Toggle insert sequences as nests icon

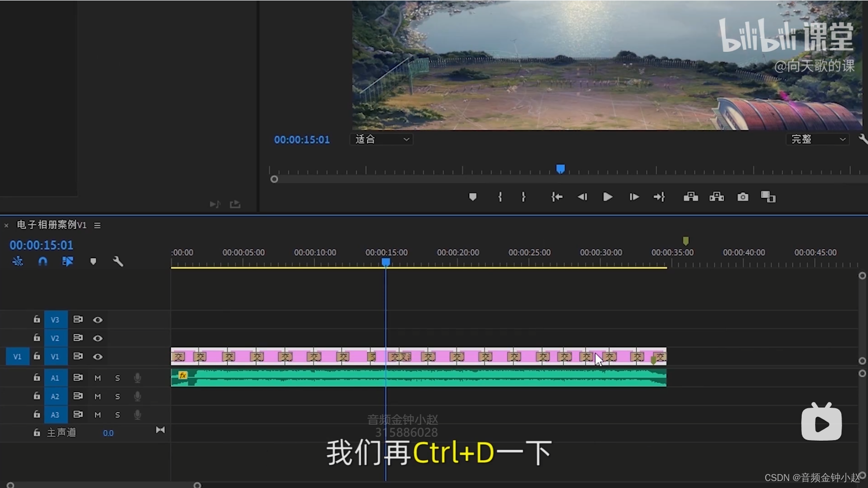[x=17, y=261]
